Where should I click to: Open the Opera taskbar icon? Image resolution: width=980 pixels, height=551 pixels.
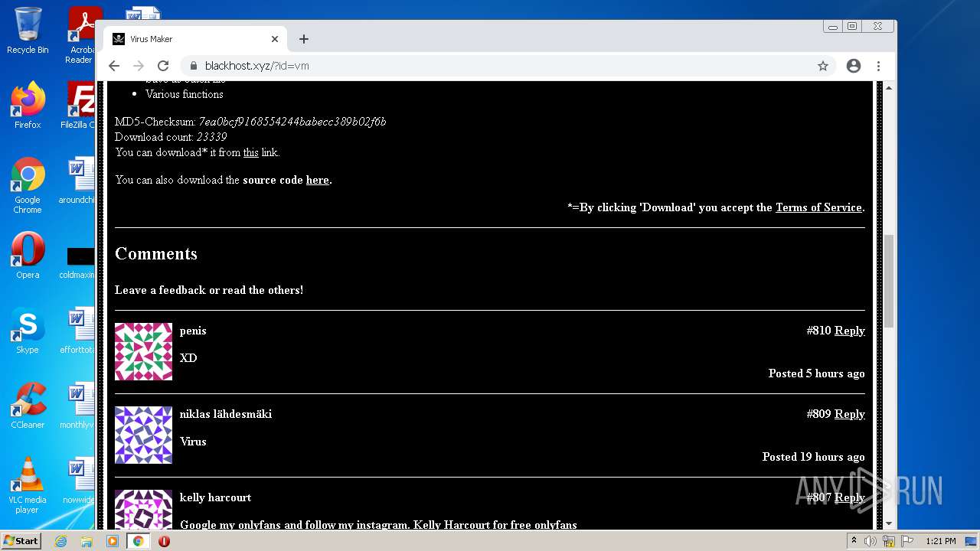point(164,541)
